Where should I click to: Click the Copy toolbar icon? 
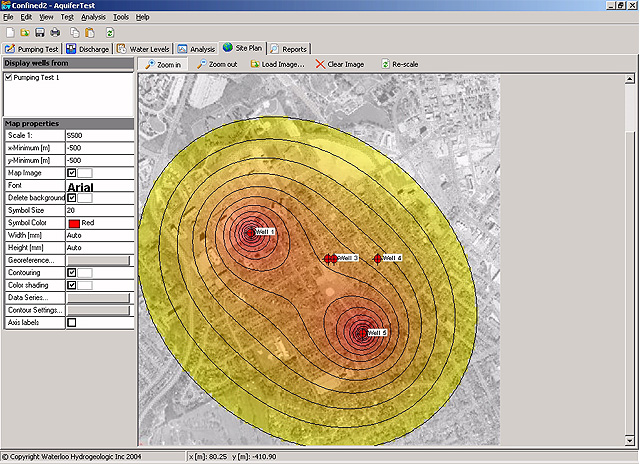click(x=74, y=32)
